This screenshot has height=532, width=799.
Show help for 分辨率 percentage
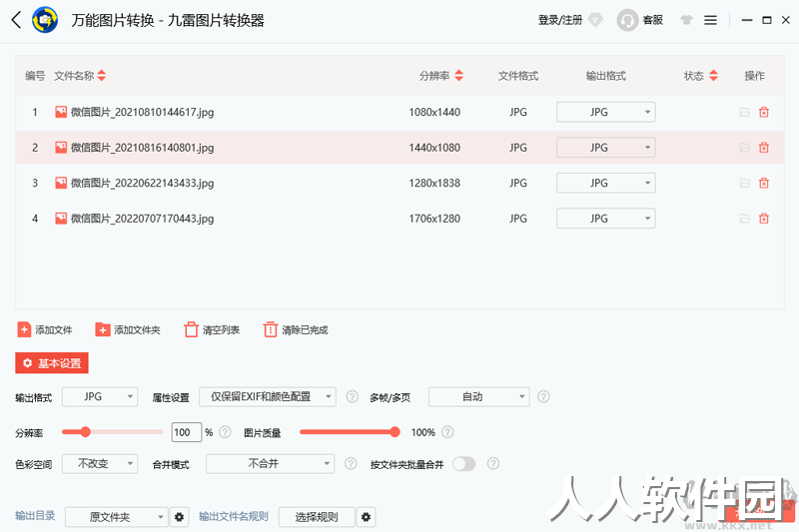[225, 432]
